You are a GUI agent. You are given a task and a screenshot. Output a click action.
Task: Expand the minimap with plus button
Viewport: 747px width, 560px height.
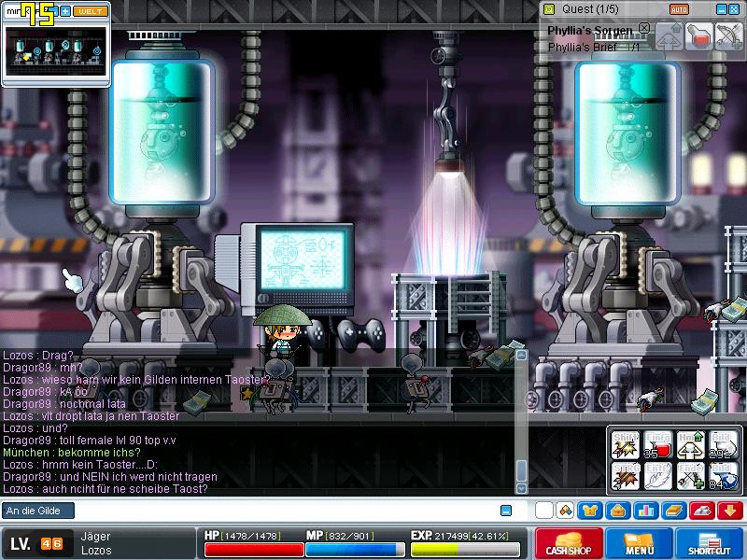click(65, 11)
